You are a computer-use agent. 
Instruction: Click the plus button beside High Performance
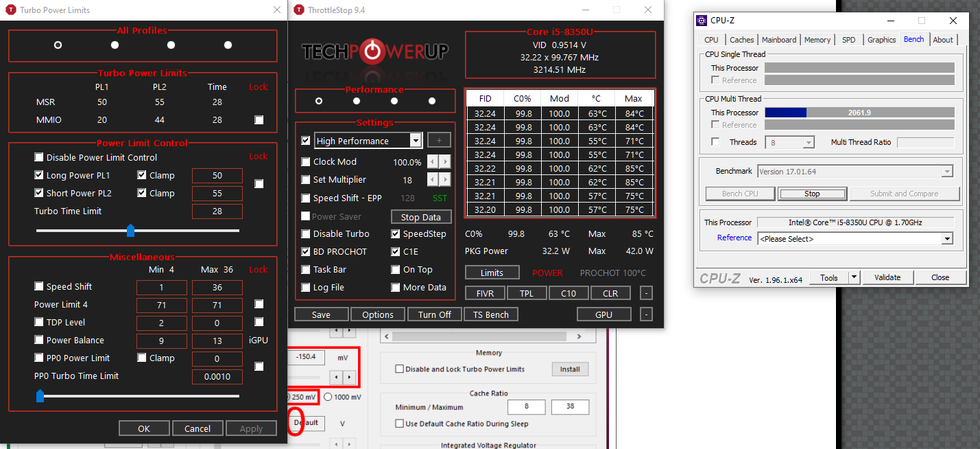click(439, 141)
